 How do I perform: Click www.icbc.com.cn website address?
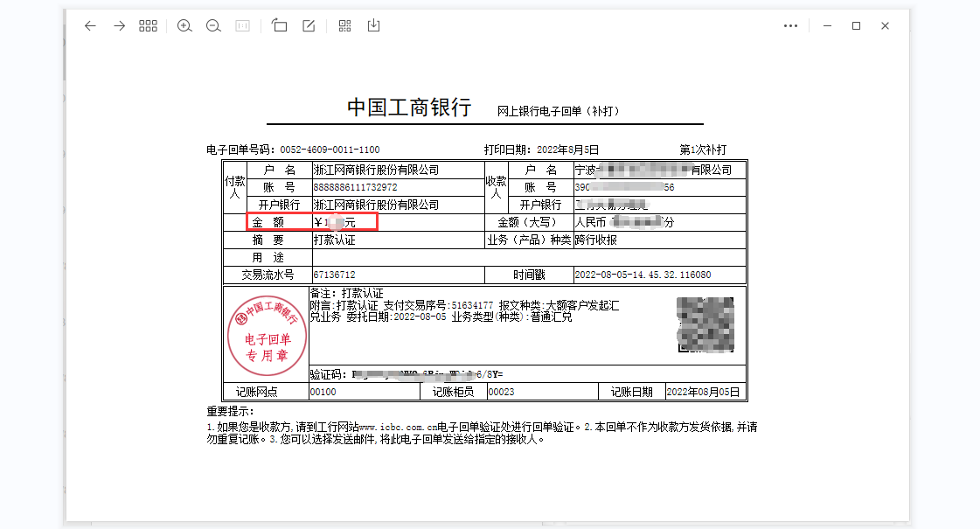398,427
